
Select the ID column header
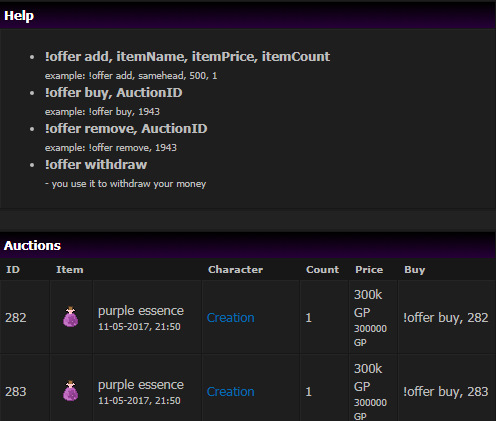[x=13, y=270]
